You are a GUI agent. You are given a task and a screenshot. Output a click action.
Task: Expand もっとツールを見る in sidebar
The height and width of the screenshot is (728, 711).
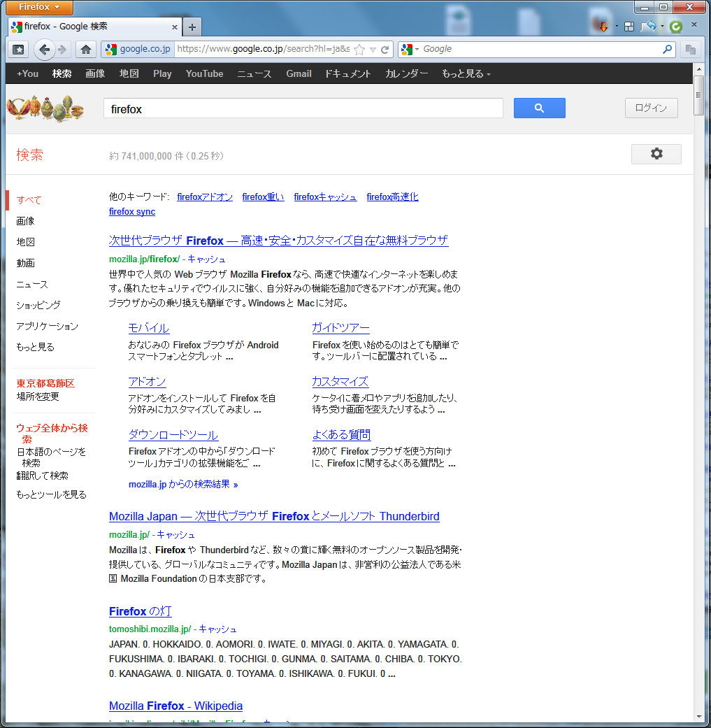coord(52,495)
